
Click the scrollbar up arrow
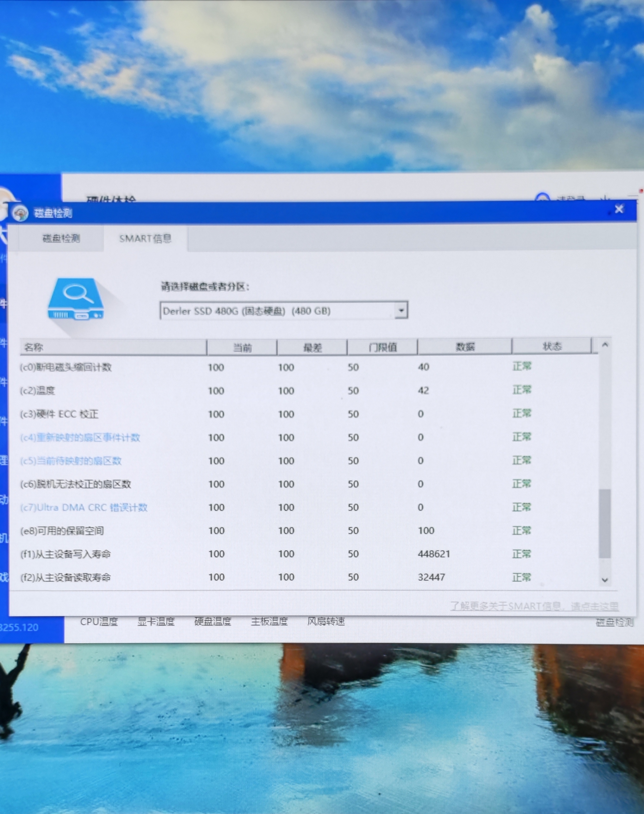pos(605,345)
